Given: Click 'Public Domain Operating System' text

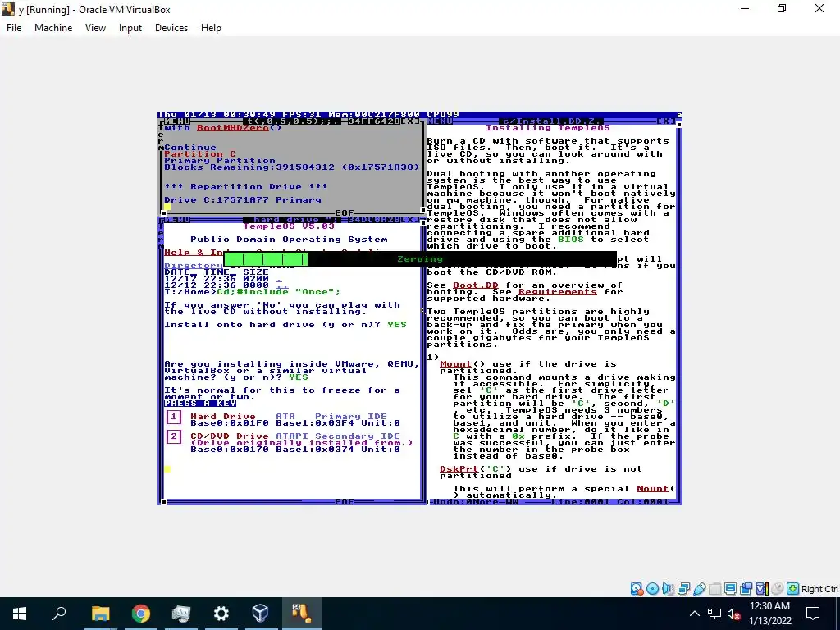Looking at the screenshot, I should pos(289,239).
